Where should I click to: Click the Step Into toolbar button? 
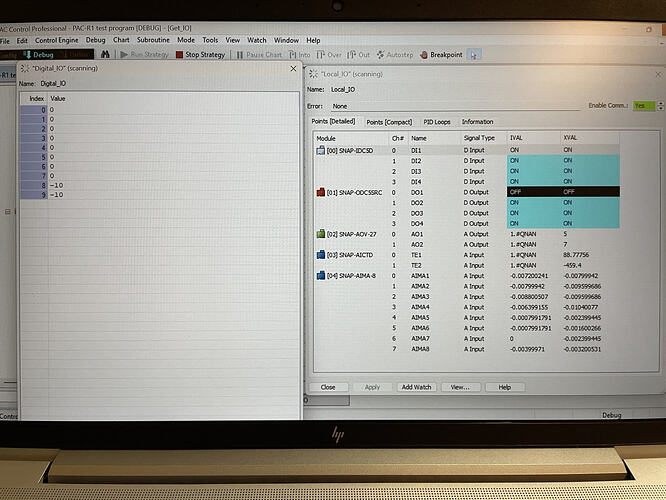pos(299,55)
